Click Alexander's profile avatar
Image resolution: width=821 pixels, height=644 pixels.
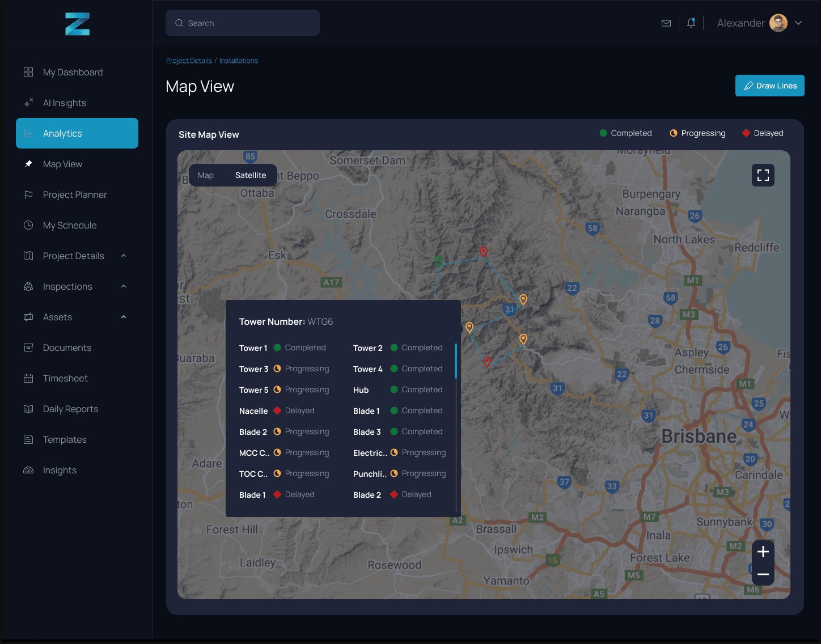tap(778, 23)
